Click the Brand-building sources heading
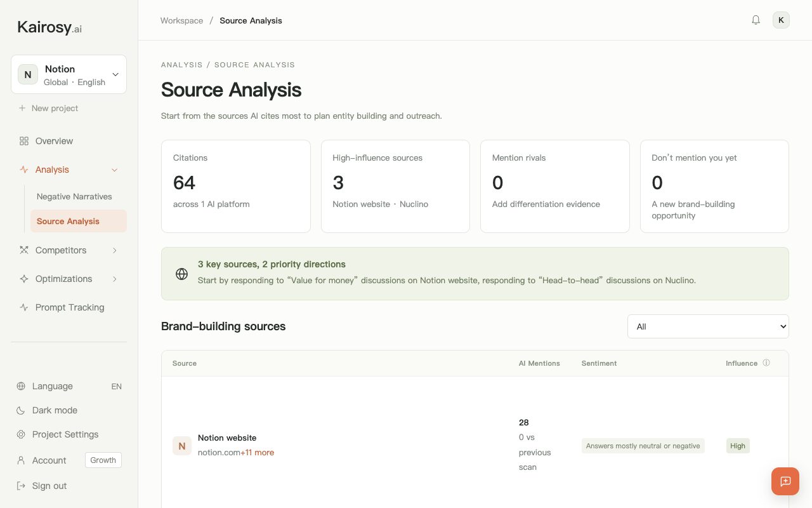This screenshot has height=508, width=812. (223, 326)
